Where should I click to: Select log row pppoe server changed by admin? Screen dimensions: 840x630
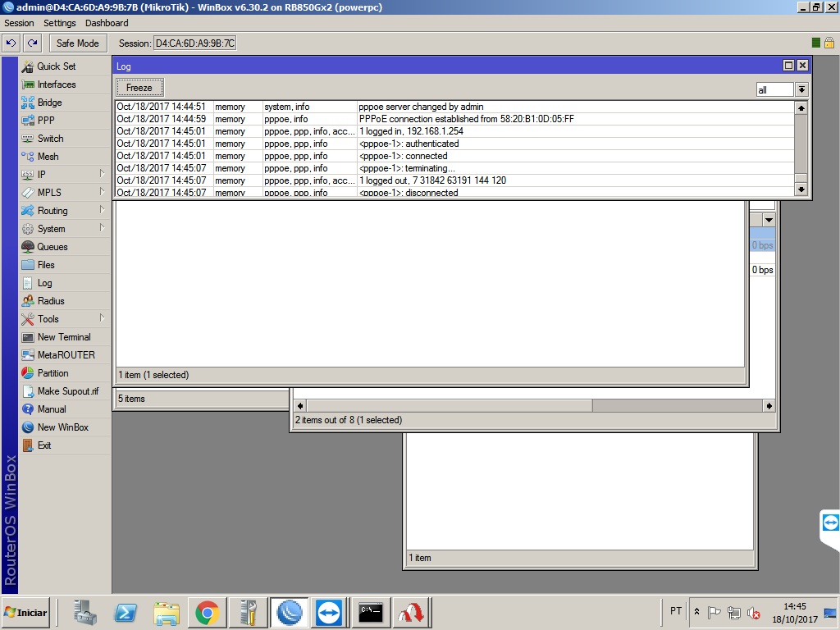click(x=454, y=107)
